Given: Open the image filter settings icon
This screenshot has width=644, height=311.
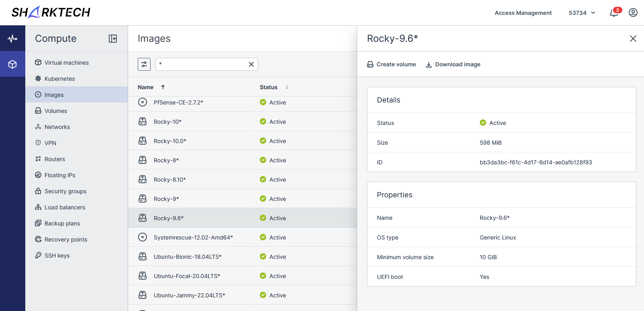Looking at the screenshot, I should tap(144, 64).
